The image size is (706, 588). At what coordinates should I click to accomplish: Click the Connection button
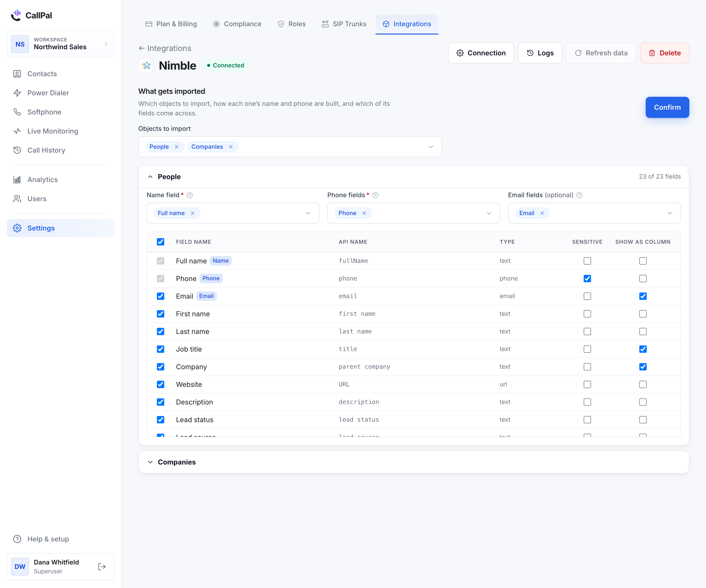tap(481, 53)
